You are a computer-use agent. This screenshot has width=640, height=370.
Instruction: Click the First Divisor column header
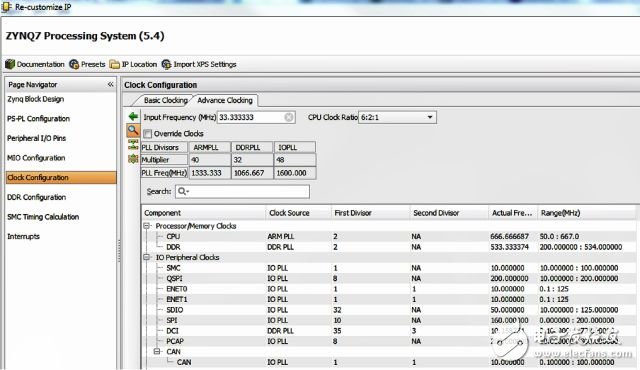point(370,213)
